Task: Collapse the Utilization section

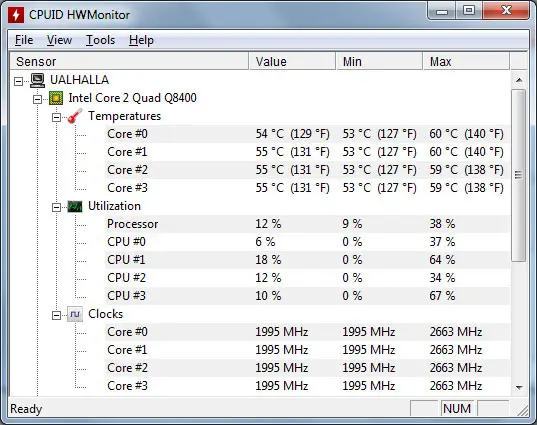Action: [56, 208]
